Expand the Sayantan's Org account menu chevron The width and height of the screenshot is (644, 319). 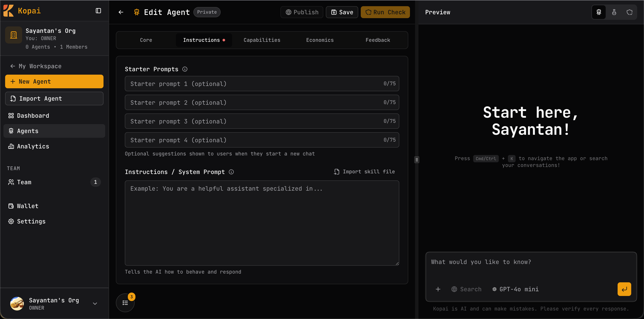(x=95, y=303)
